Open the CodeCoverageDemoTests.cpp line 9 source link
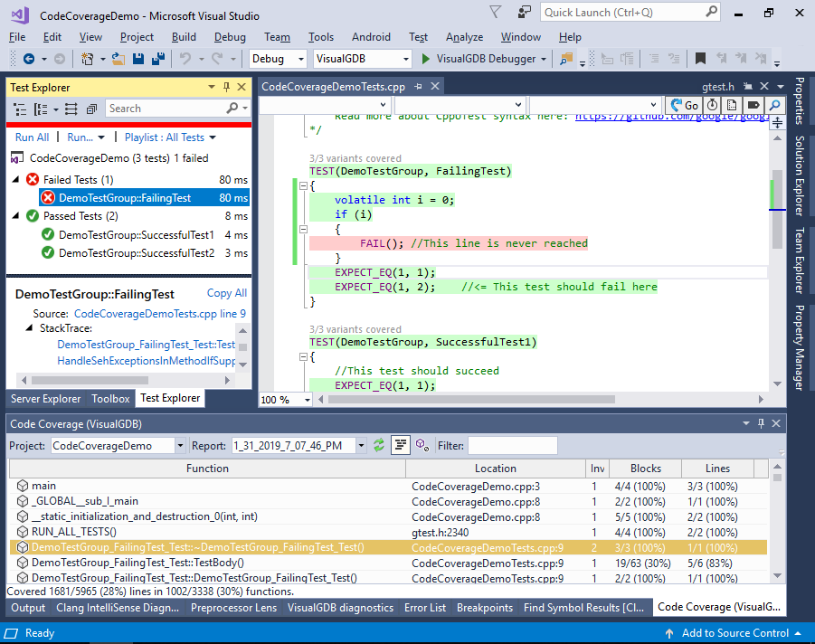The image size is (815, 644). click(160, 314)
